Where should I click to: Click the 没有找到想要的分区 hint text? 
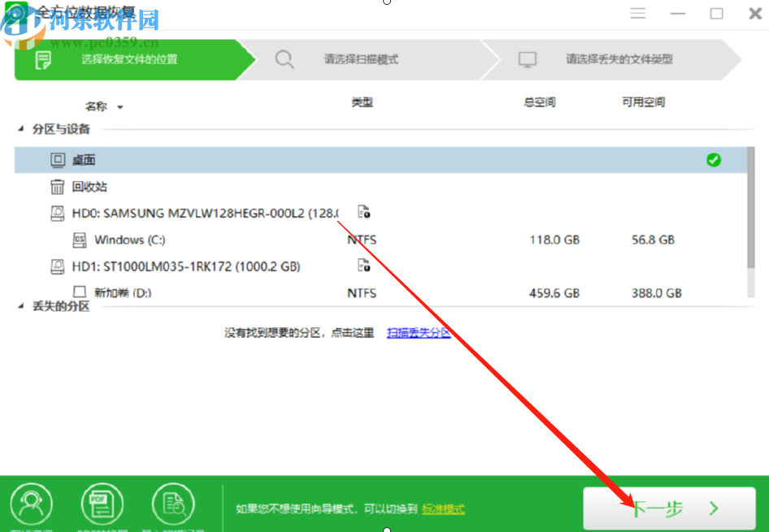pyautogui.click(x=299, y=333)
